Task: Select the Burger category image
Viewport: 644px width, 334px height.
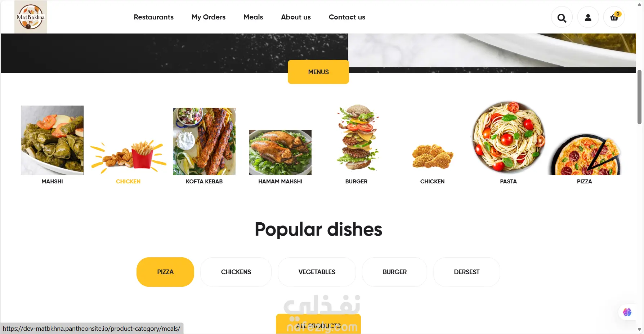Action: (357, 138)
